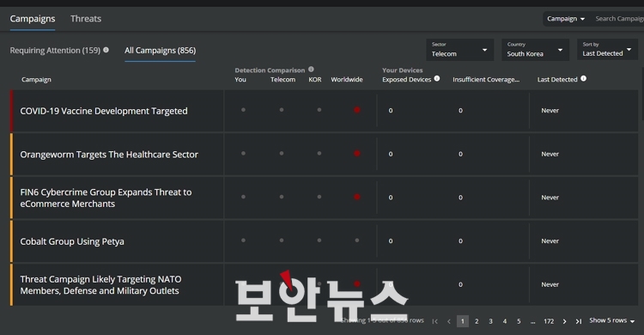Viewport: 644px width, 335px height.
Task: Click KOR detection dot for FIN6 campaign
Action: 319,198
